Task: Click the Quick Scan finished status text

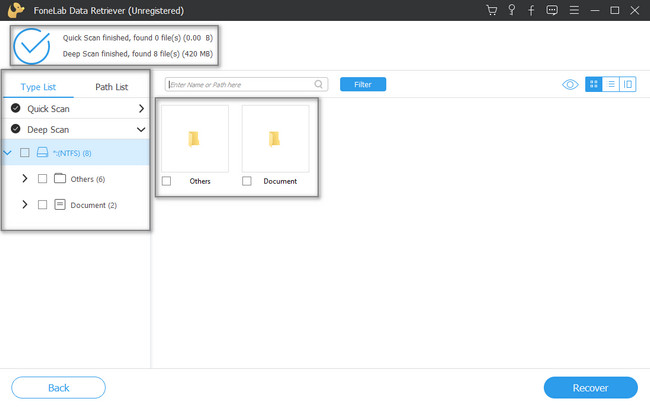Action: [138, 38]
